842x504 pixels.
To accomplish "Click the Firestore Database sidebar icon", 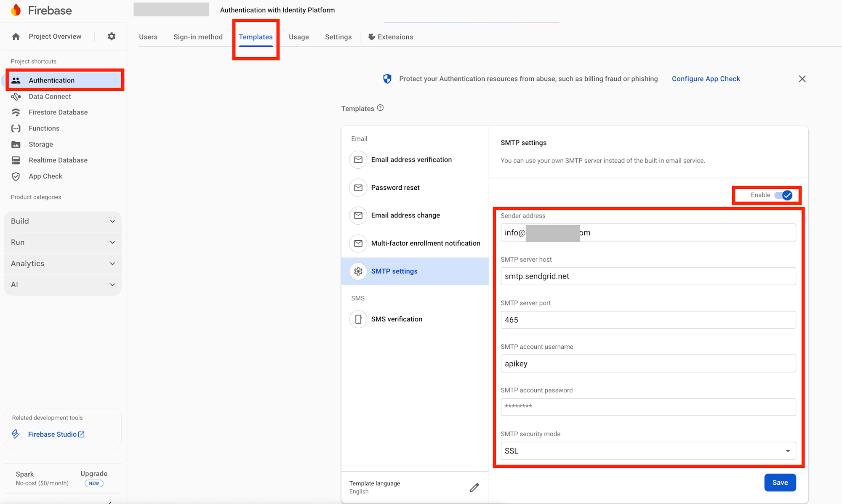I will 16,112.
